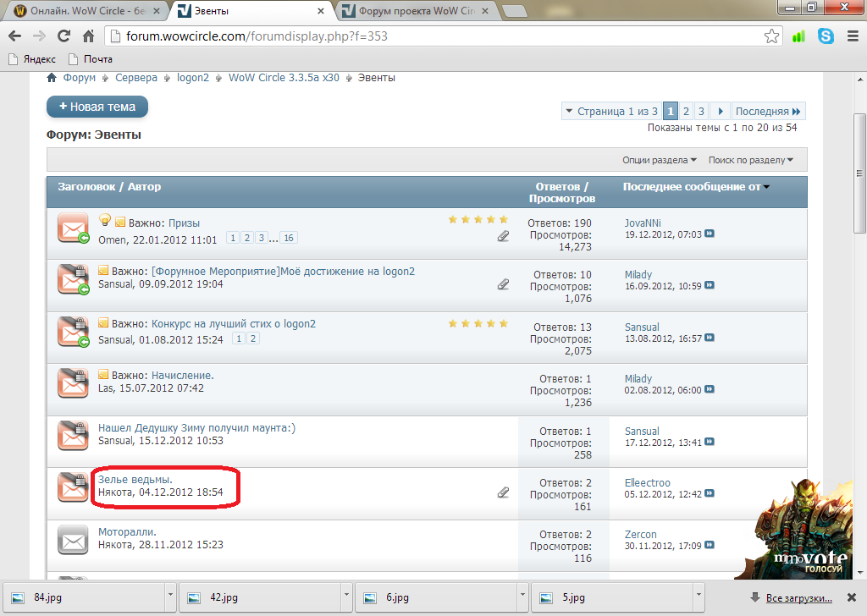This screenshot has width=867, height=616.
Task: Open the downloaded file 84.jpg
Action: 84,597
